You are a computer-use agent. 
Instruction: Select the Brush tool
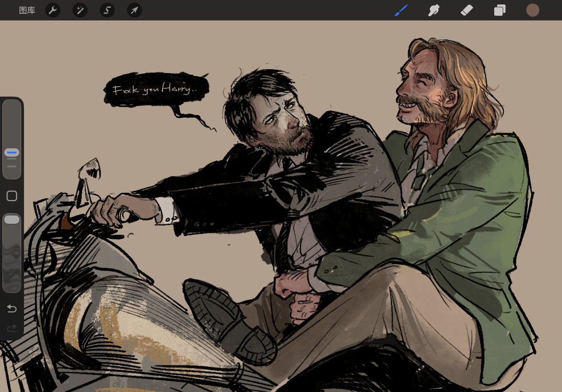click(401, 10)
